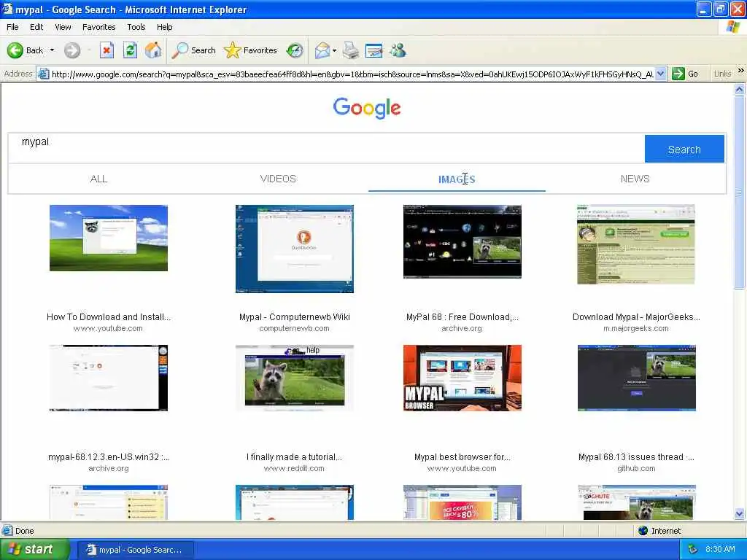Open the Help menu
The width and height of the screenshot is (747, 560).
click(x=164, y=27)
